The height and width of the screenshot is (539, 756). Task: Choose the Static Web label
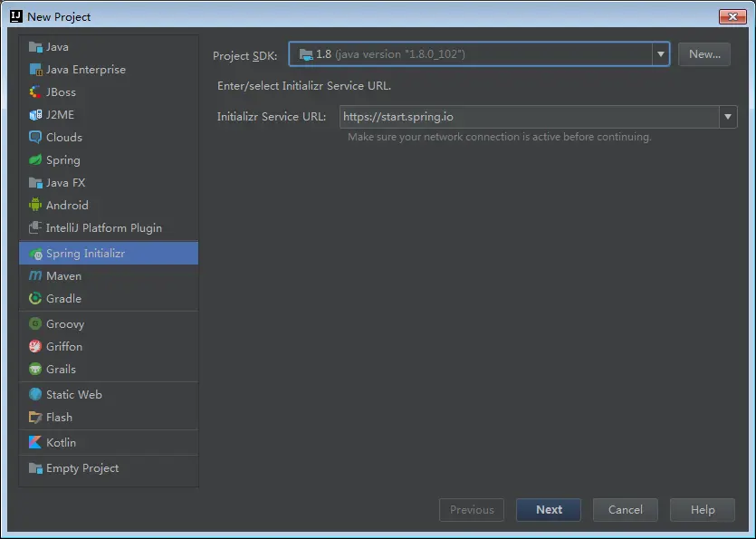click(x=73, y=394)
